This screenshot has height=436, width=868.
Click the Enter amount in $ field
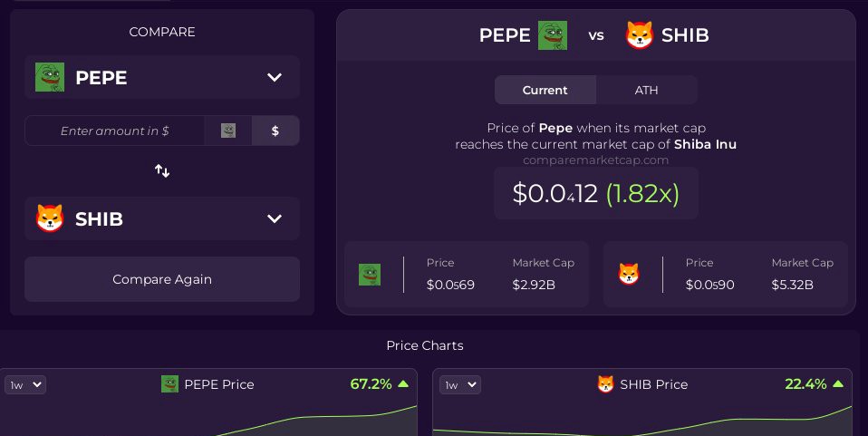[115, 131]
